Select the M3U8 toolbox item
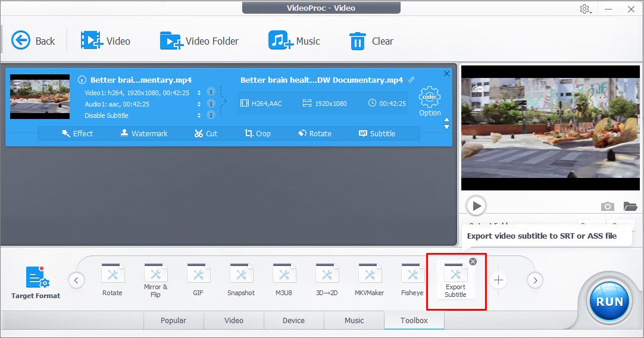Screen dimensions: 644x338 click(x=284, y=280)
